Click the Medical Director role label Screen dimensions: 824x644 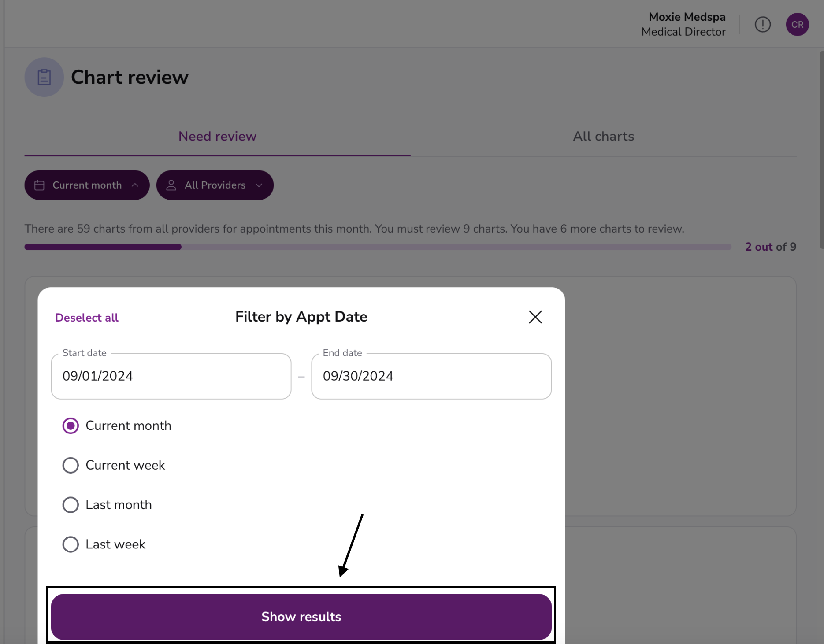point(683,32)
